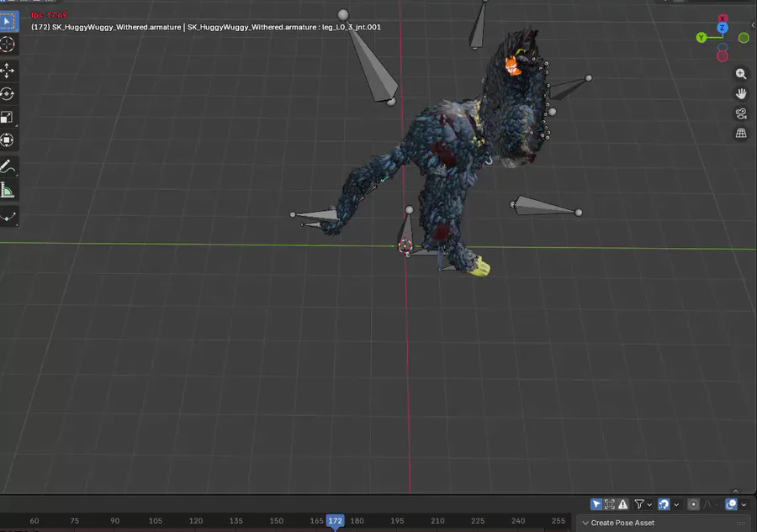The width and height of the screenshot is (757, 532).
Task: Choose the Move tool
Action: coord(8,71)
